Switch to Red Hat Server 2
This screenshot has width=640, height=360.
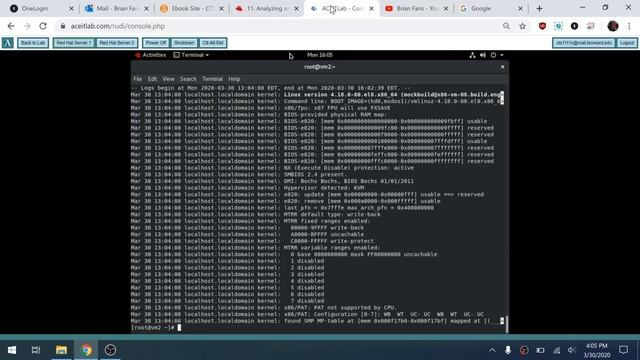117,43
